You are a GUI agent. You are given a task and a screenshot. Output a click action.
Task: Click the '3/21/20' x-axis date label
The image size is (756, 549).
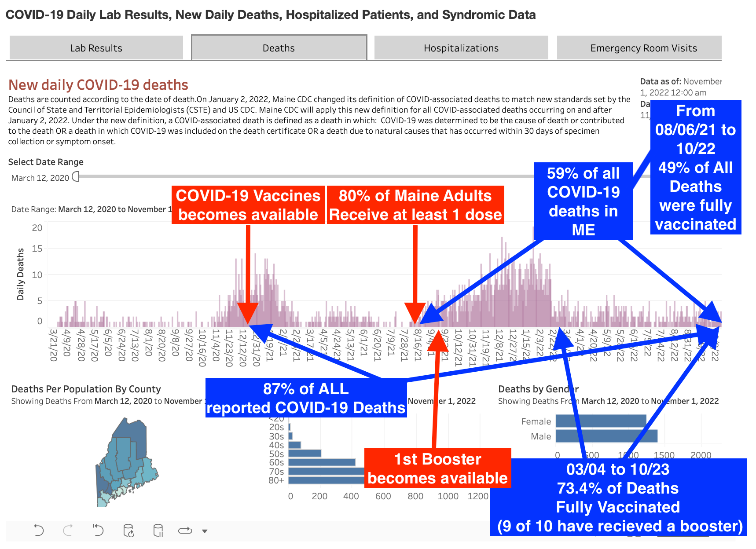point(54,345)
